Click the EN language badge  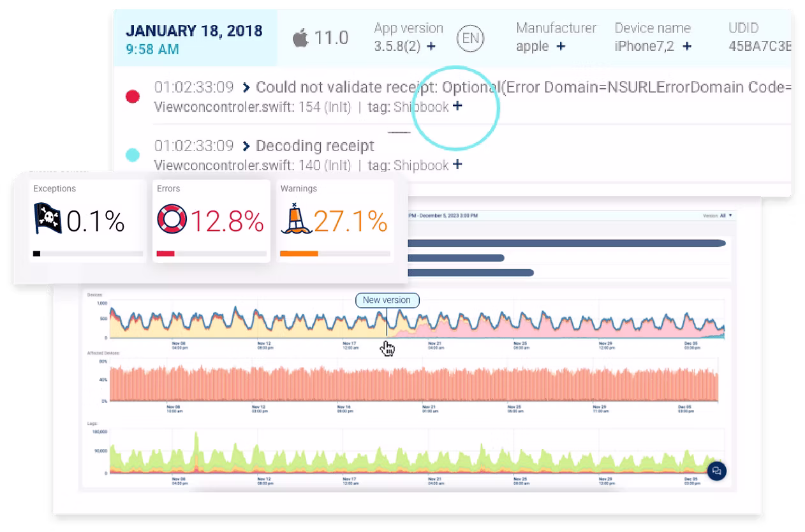[x=470, y=38]
